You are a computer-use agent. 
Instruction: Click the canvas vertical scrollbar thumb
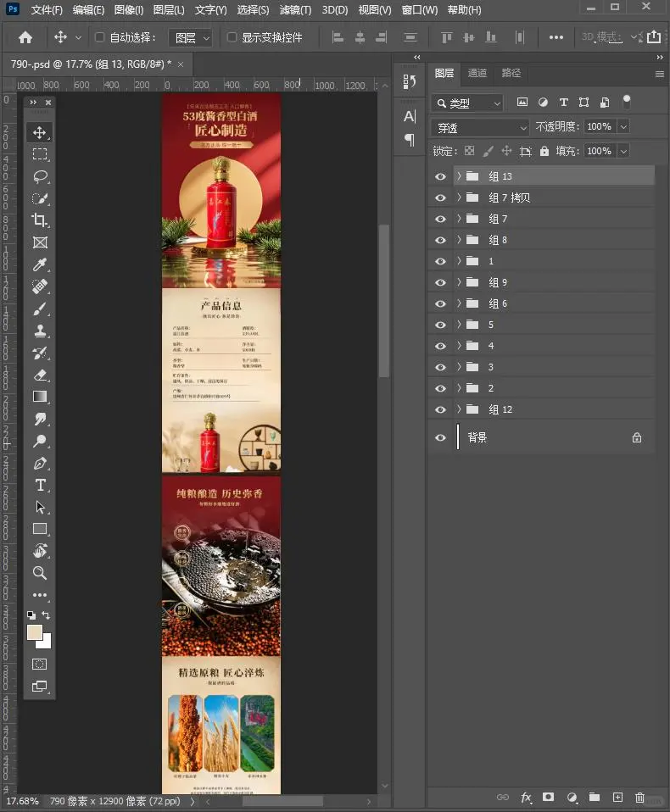point(384,300)
